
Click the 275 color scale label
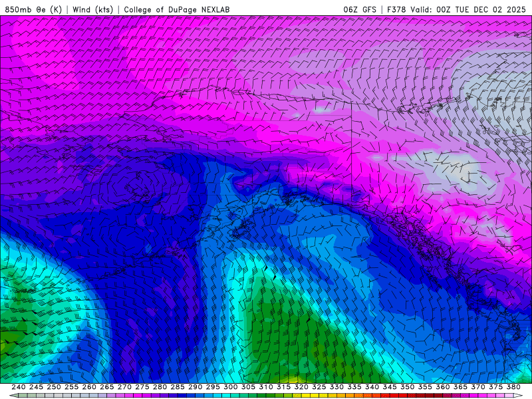(x=142, y=387)
